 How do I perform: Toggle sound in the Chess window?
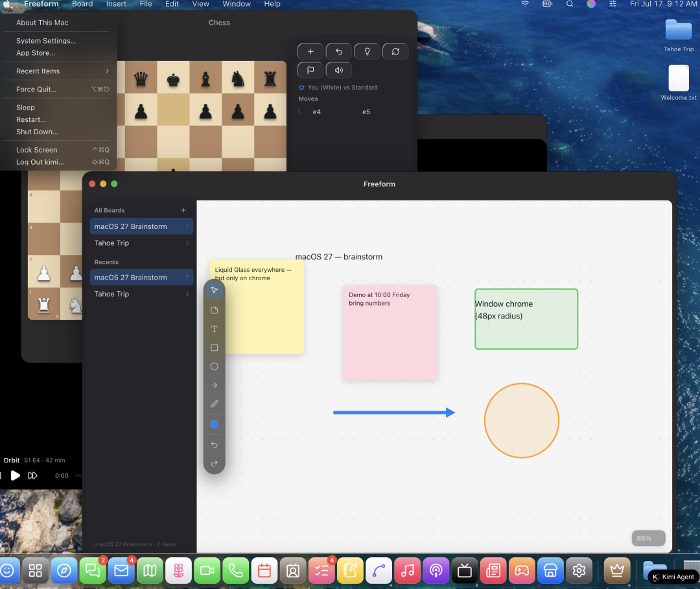[x=339, y=70]
